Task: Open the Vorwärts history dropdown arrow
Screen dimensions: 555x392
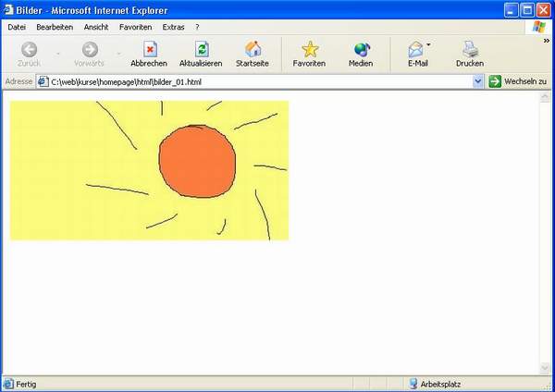Action: point(119,54)
